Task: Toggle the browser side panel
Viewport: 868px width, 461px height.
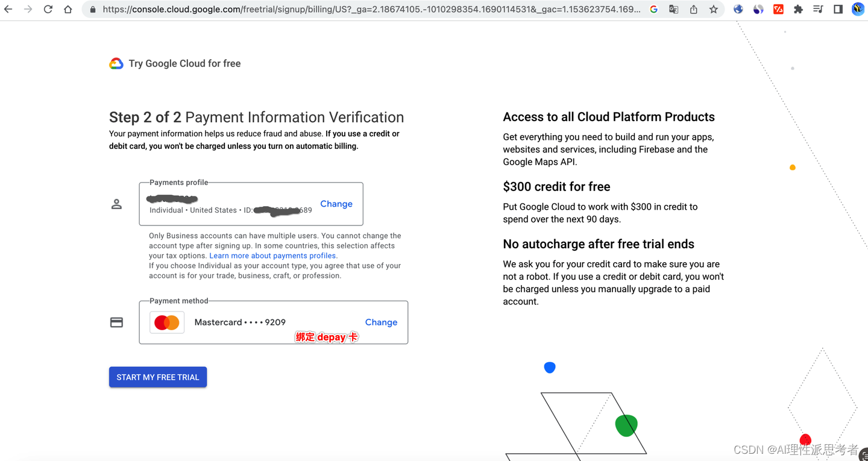Action: 838,10
